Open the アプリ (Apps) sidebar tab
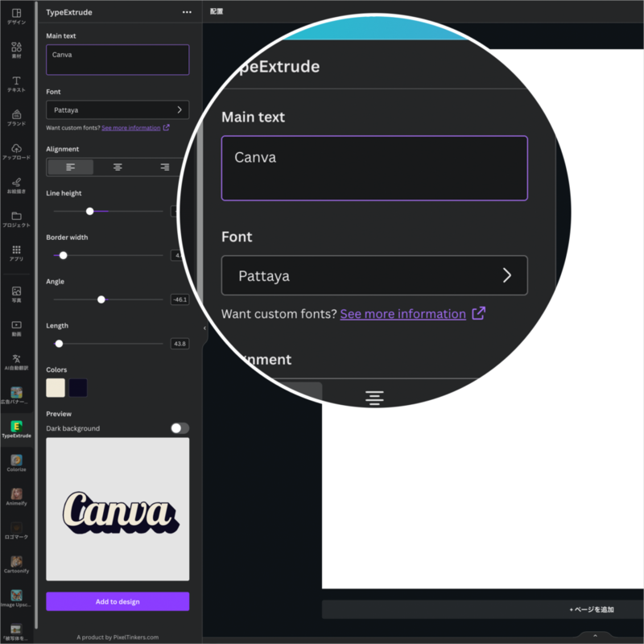This screenshot has height=644, width=644. tap(16, 254)
